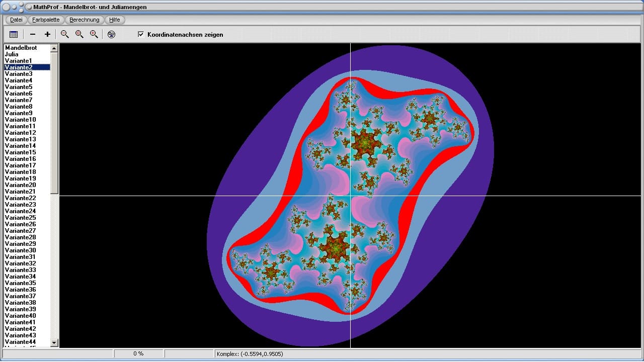
Task: Open the Datei menu
Action: pos(16,20)
